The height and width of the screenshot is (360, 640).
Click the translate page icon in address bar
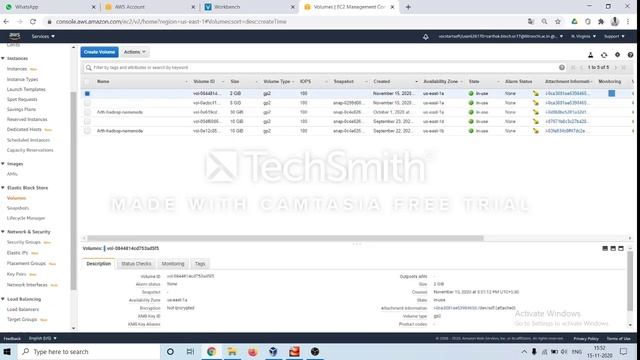(531, 22)
